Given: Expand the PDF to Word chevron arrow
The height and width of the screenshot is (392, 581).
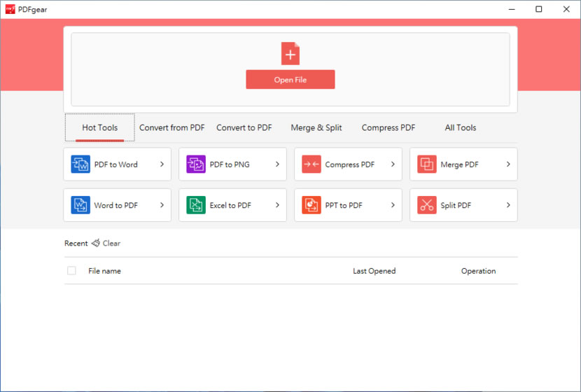Looking at the screenshot, I should 162,164.
